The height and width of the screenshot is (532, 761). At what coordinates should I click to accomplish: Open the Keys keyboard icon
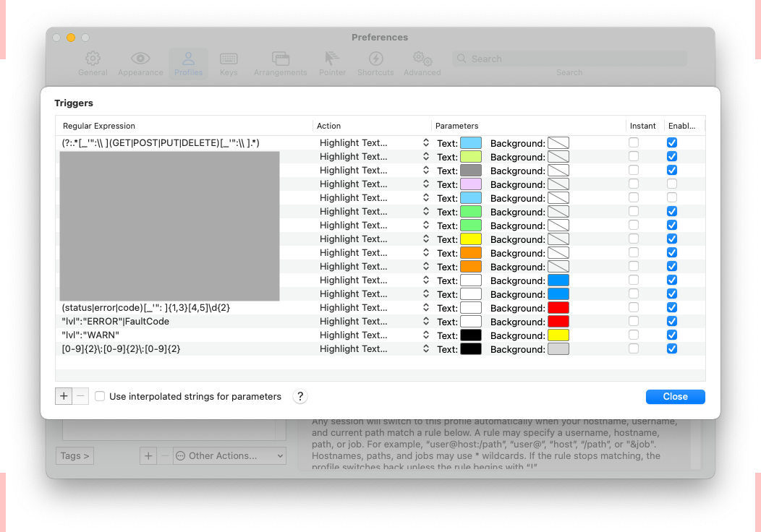pos(229,59)
